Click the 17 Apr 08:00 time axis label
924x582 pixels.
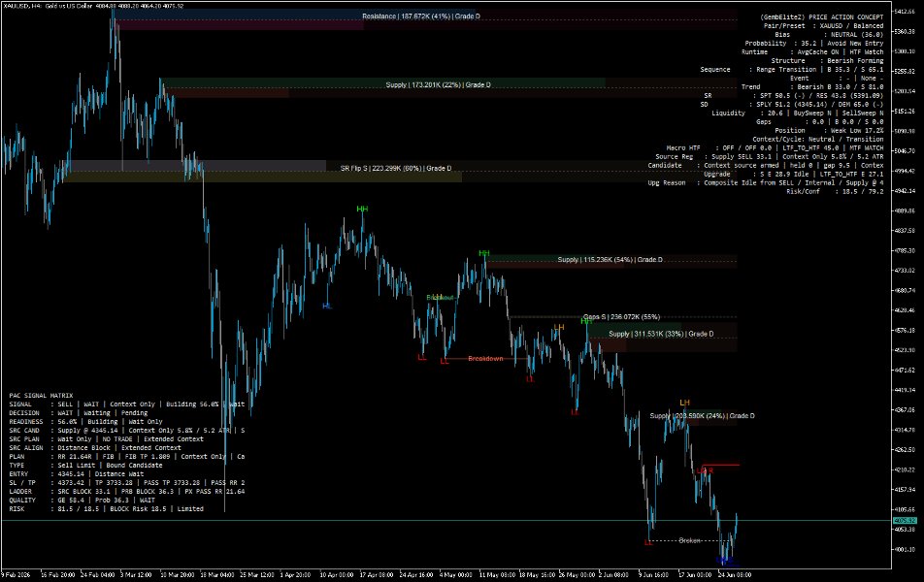click(x=376, y=575)
